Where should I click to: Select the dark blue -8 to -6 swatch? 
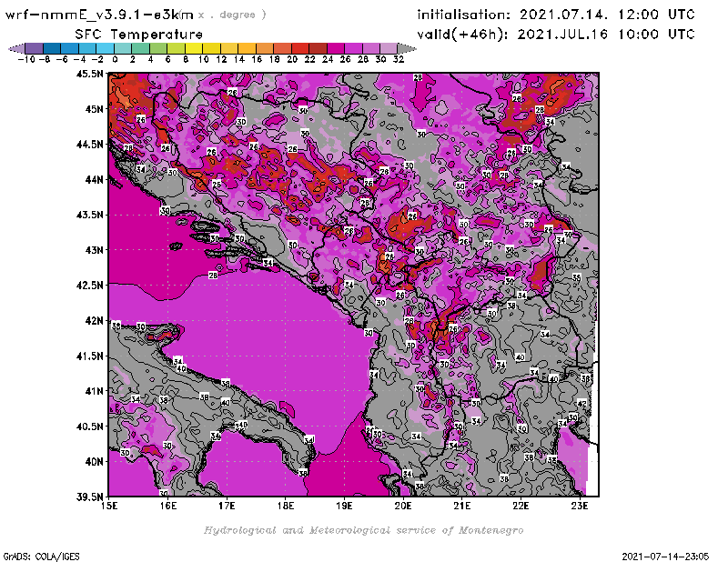[52, 49]
